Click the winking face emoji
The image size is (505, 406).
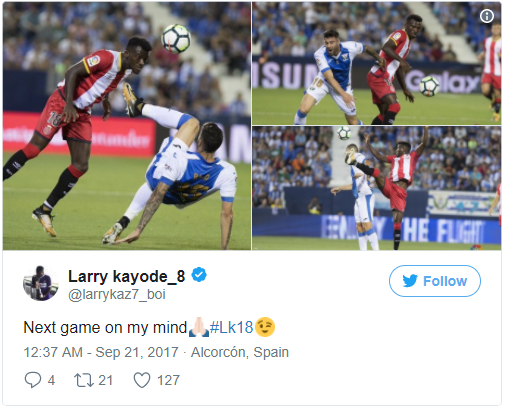[265, 327]
